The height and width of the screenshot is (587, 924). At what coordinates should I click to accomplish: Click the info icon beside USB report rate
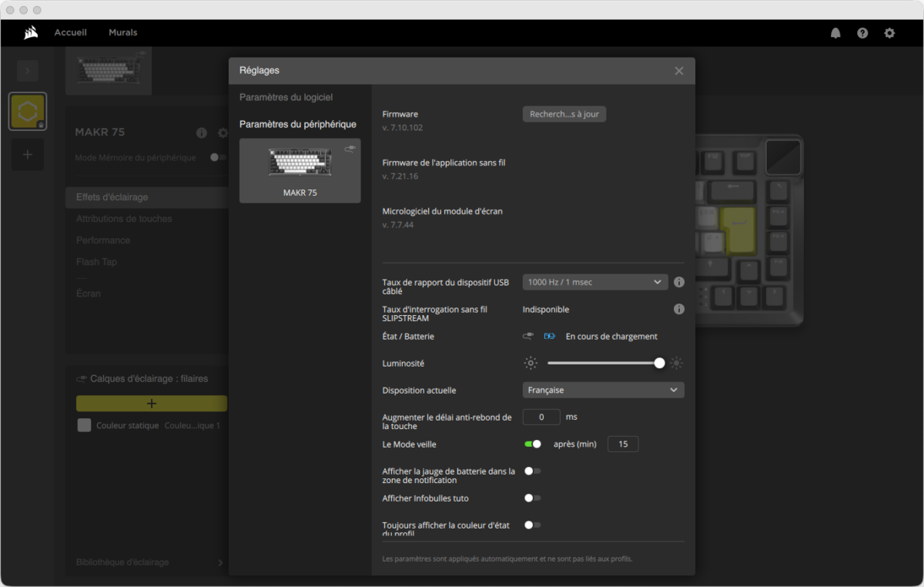tap(678, 282)
